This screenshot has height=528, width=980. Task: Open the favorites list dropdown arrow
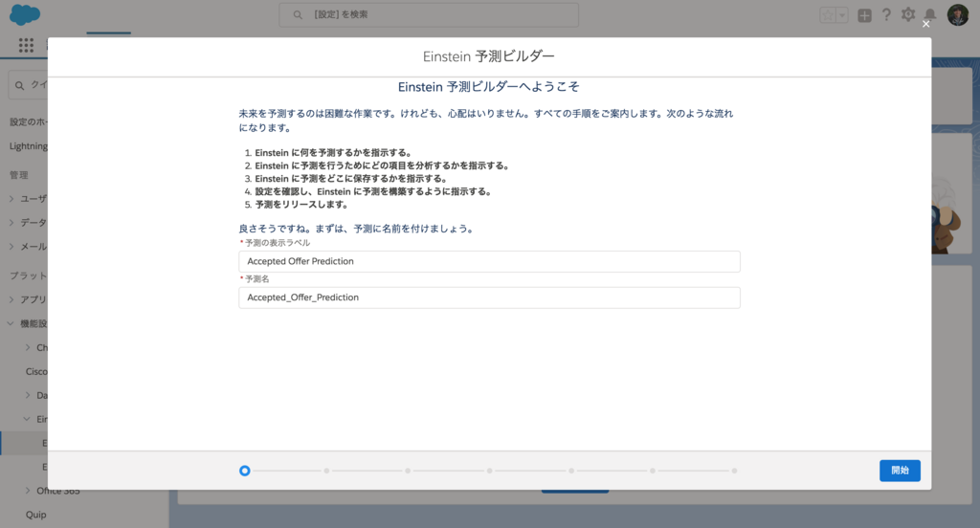(x=842, y=15)
